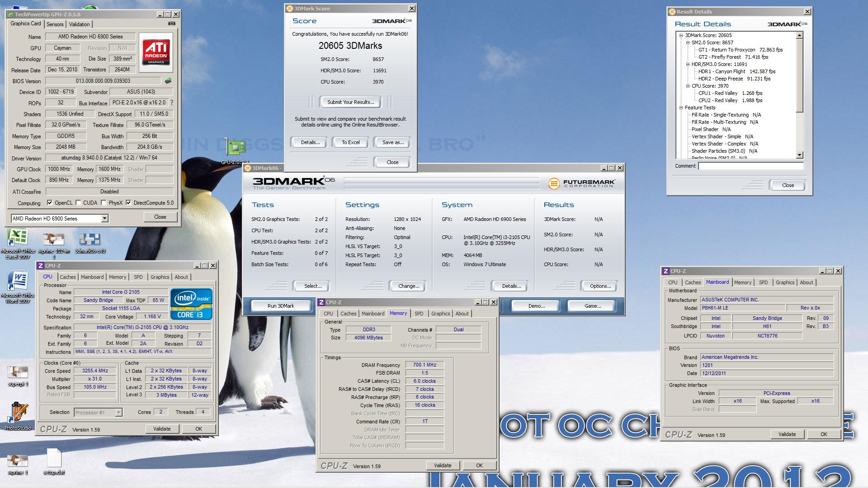
Task: Collapse the Feature Tests tree node
Action: [x=681, y=108]
